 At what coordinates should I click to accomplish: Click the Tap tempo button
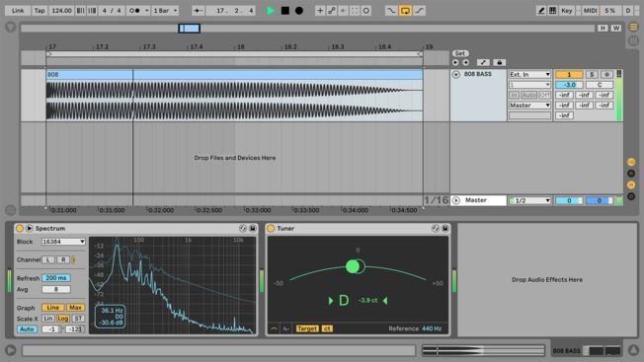point(40,11)
